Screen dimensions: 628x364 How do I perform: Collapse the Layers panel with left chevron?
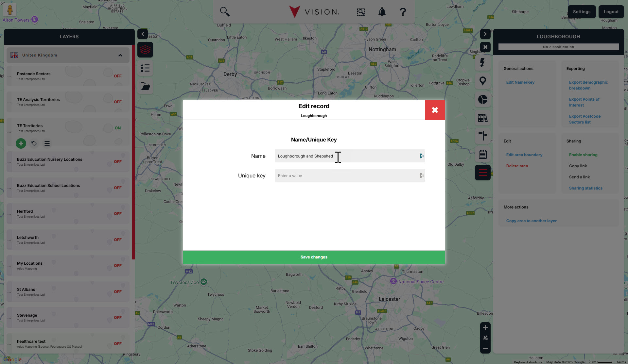click(x=143, y=34)
